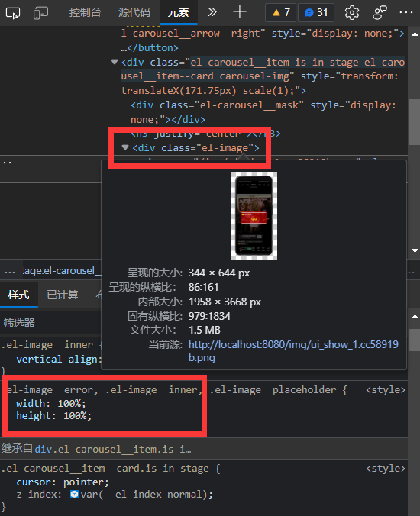Image resolution: width=420 pixels, height=516 pixels.
Task: Show more tabs chevron
Action: [212, 12]
